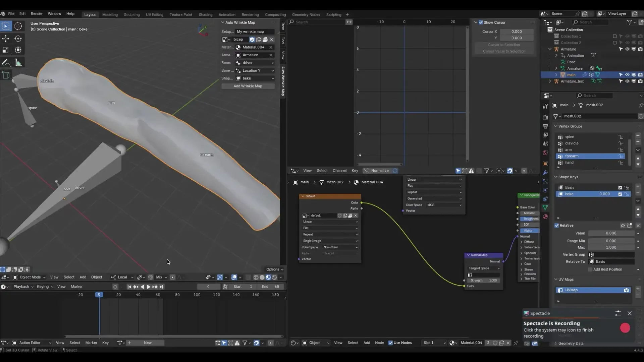Pick the Scale tool

coord(6,50)
